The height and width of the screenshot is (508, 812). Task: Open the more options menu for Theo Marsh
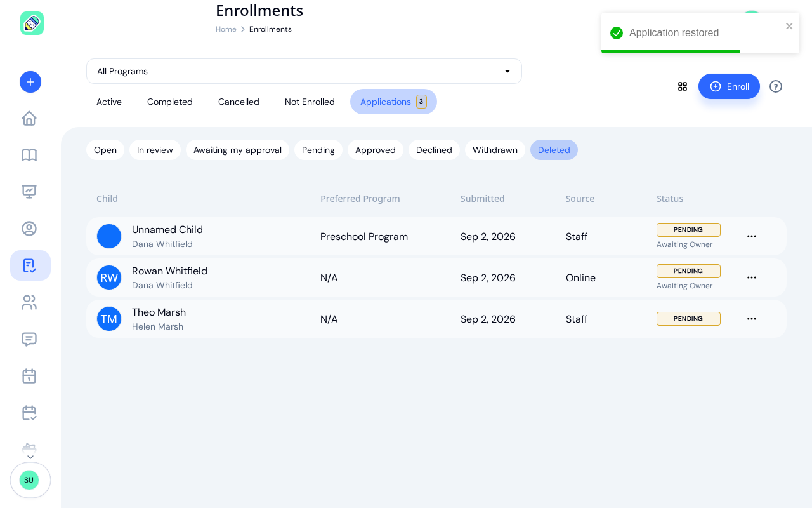[752, 319]
